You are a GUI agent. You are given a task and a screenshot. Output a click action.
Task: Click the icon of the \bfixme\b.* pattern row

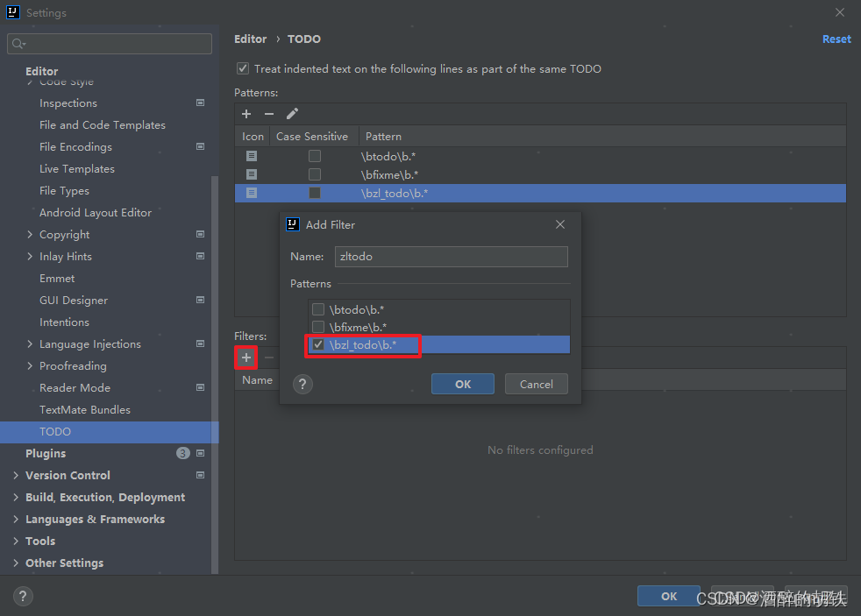point(252,174)
